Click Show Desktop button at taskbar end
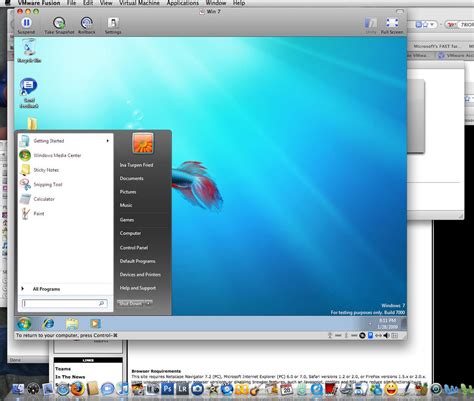The image size is (474, 401). point(404,324)
